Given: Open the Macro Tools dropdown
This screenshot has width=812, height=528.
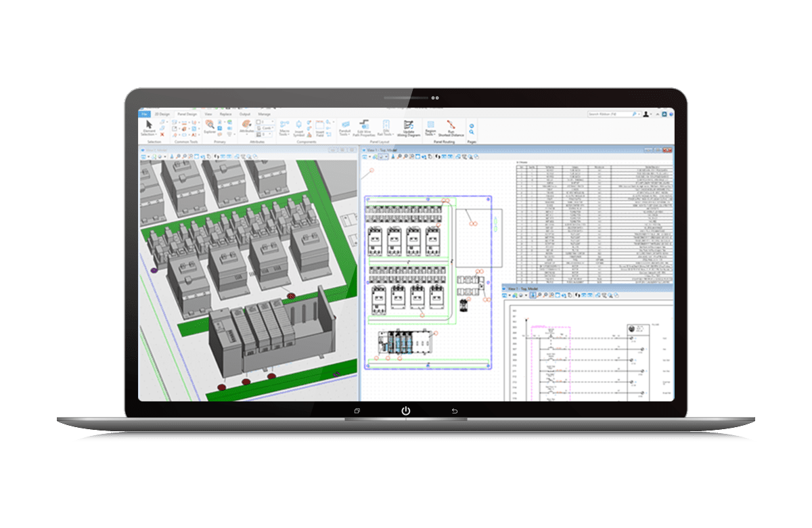Looking at the screenshot, I should tap(283, 126).
